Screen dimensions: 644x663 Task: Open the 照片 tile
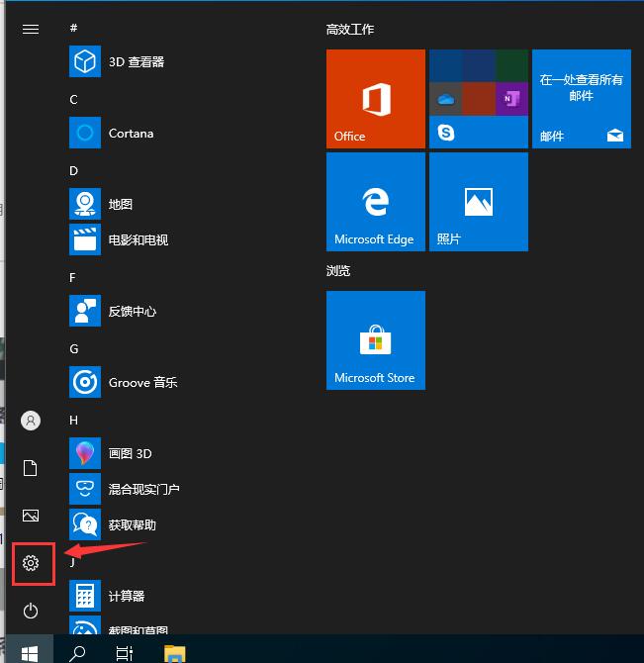(x=479, y=202)
